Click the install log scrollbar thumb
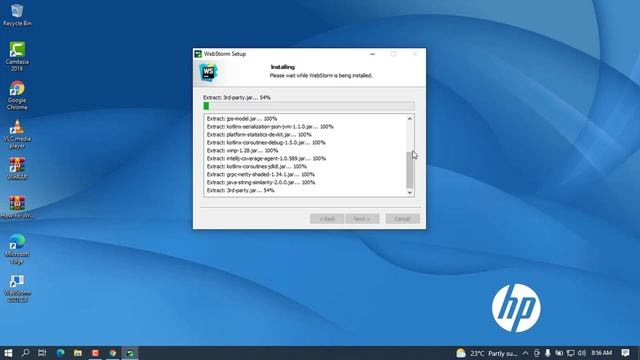Screen dimensions: 640x360 click(410, 170)
